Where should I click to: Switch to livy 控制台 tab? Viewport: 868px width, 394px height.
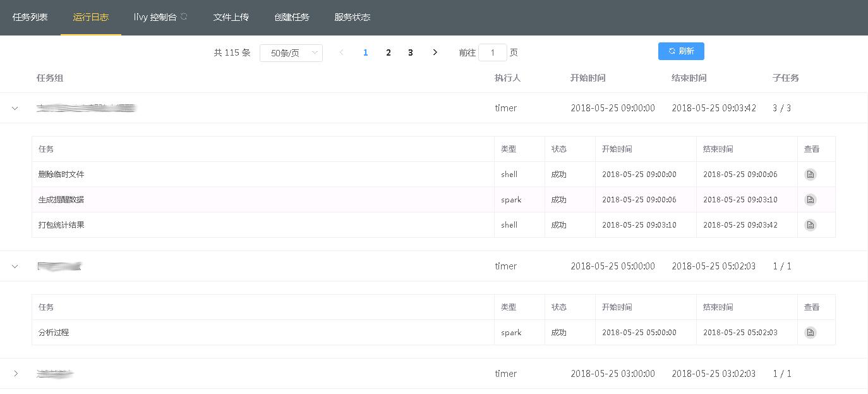[x=155, y=17]
